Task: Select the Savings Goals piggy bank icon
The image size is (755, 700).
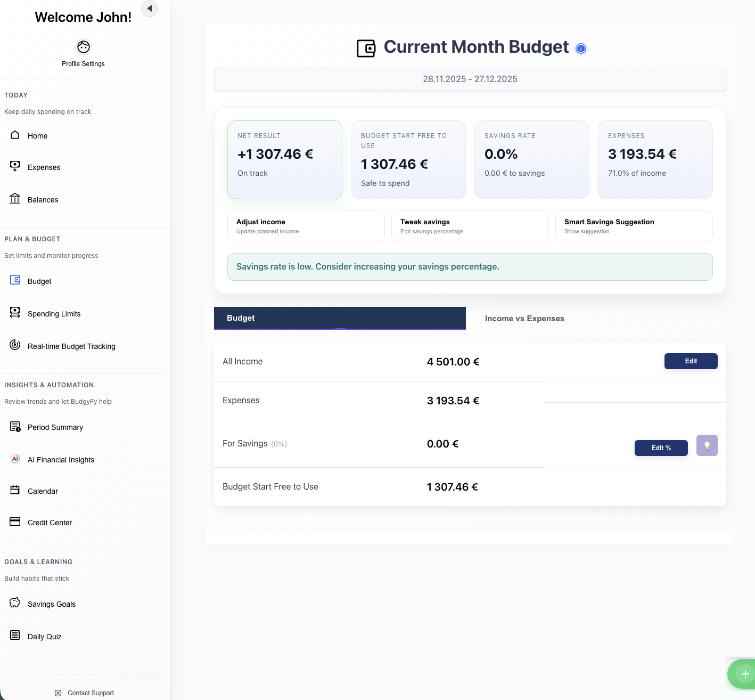Action: pos(14,603)
